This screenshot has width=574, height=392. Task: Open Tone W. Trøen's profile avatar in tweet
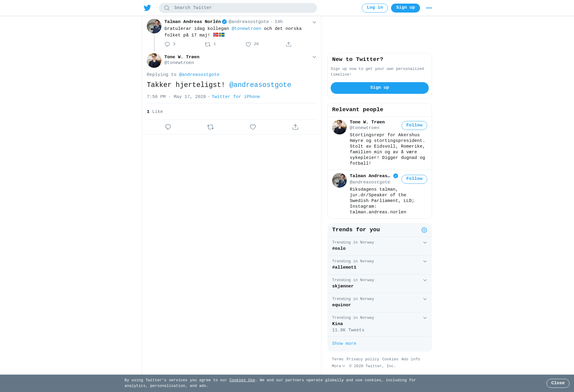(x=154, y=61)
